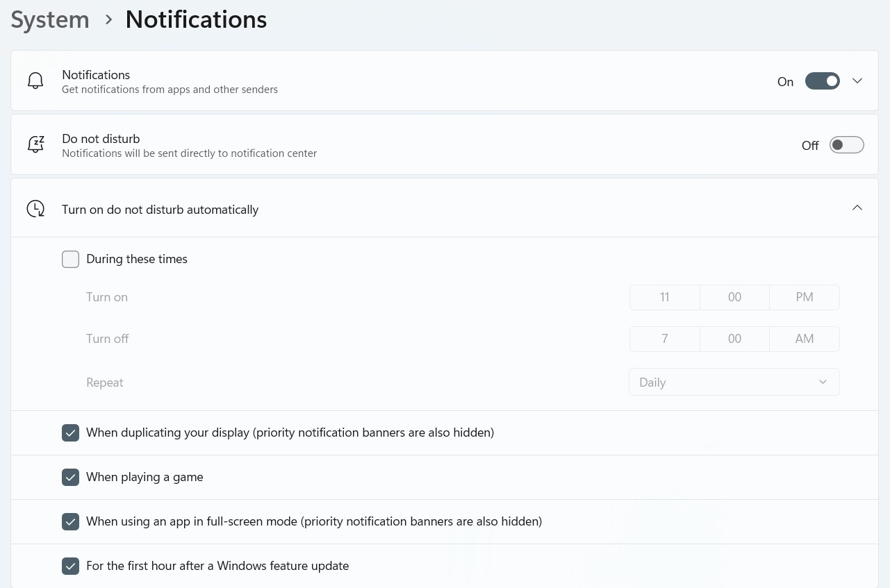Click the clock icon for automatic do not disturb
This screenshot has width=890, height=588.
pyautogui.click(x=35, y=209)
